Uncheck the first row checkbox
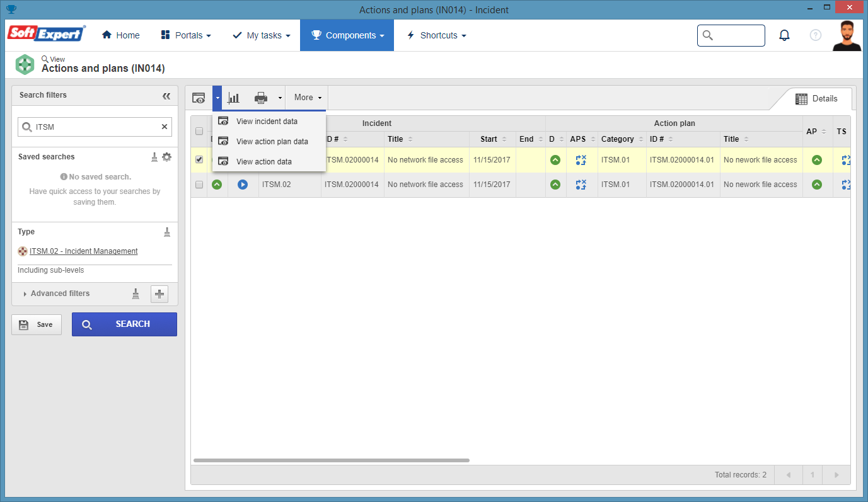 pos(199,160)
